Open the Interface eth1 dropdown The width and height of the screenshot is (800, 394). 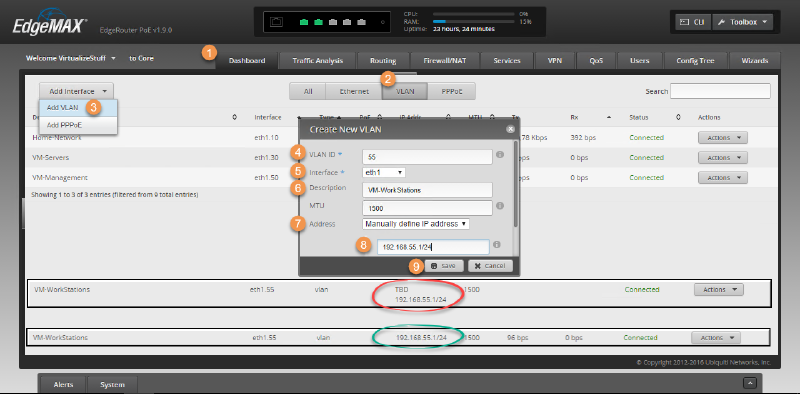coord(384,173)
